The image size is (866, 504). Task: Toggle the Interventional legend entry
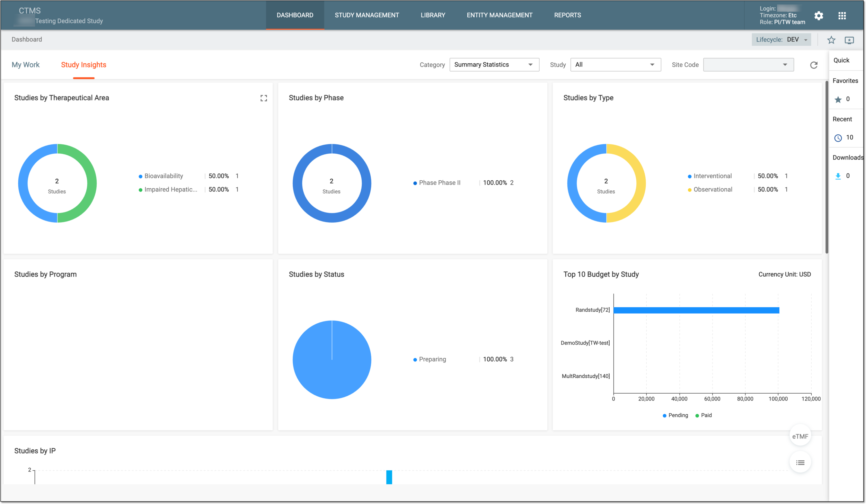tap(709, 176)
